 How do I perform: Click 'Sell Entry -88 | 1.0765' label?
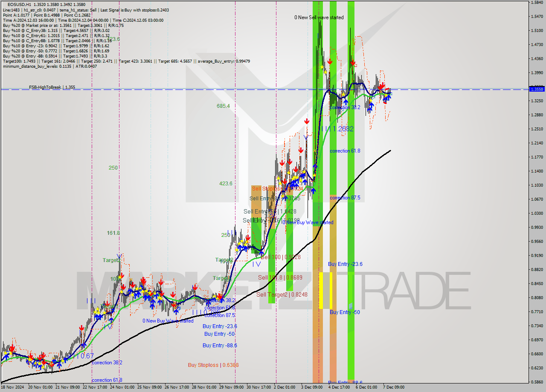coord(275,199)
